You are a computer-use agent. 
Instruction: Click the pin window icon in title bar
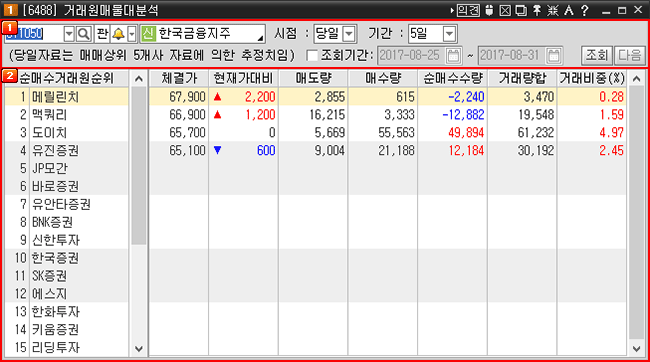pos(537,10)
